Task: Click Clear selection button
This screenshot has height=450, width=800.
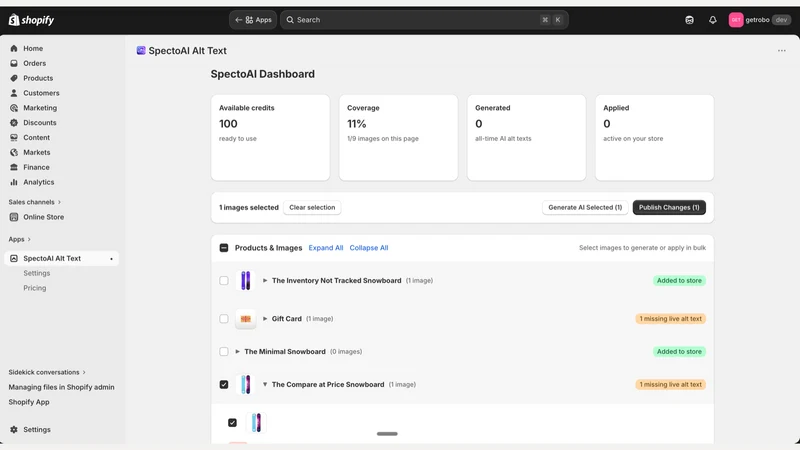Action: 312,207
